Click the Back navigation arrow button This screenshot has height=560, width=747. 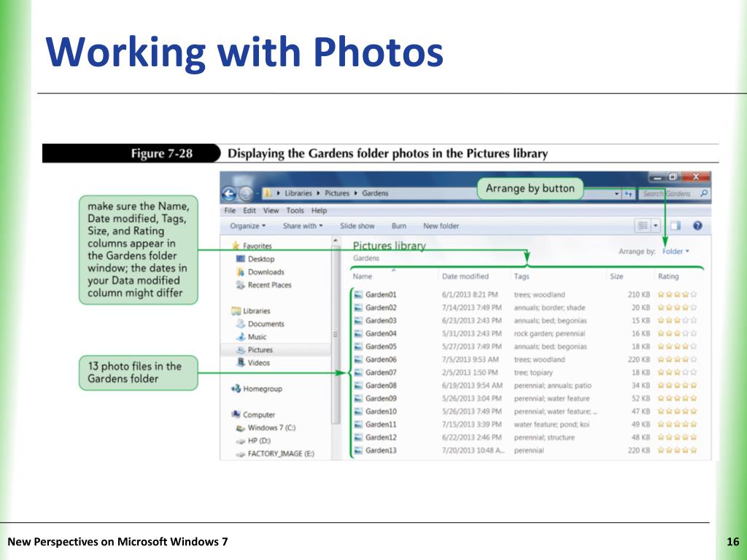tap(230, 193)
